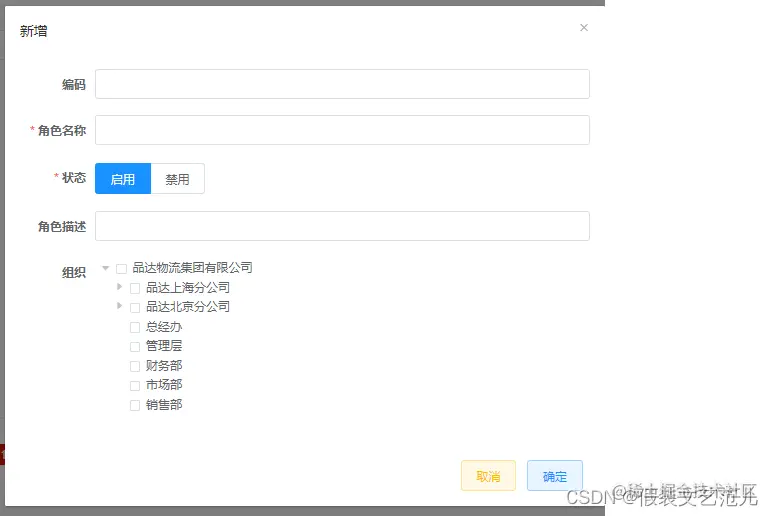Image resolution: width=773 pixels, height=516 pixels.
Task: Click the 取消 button
Action: click(x=489, y=476)
